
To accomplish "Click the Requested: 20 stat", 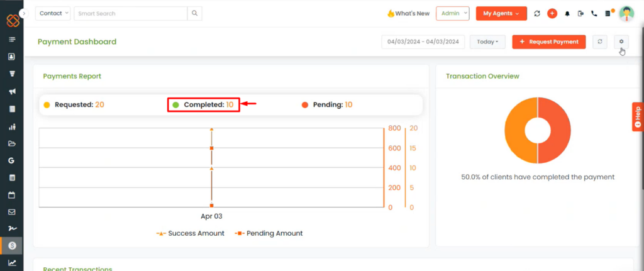I will click(74, 105).
